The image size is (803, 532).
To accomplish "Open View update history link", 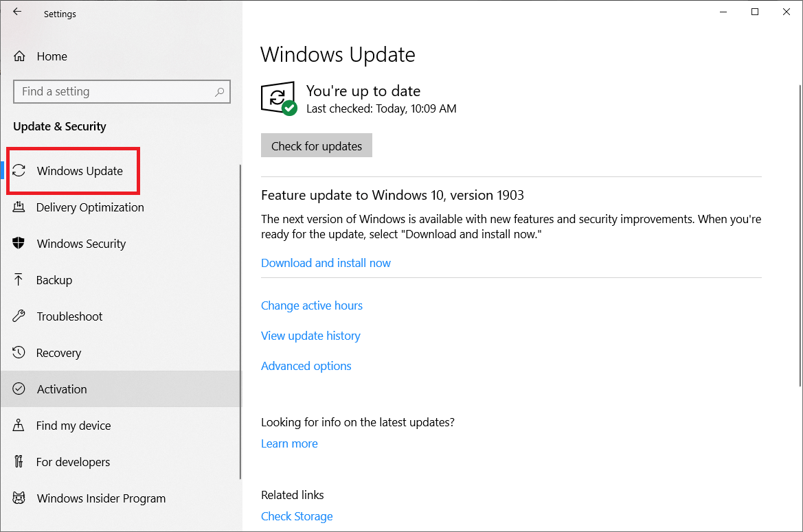I will coord(310,336).
